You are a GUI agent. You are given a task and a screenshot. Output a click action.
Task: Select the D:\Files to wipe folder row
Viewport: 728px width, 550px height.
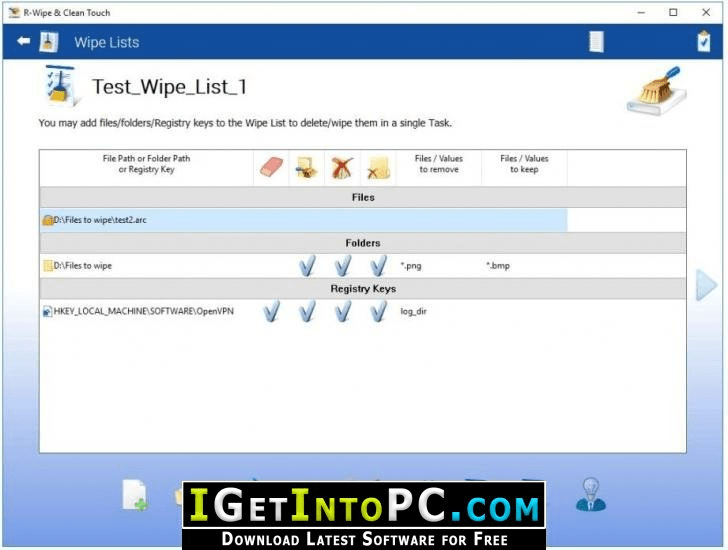point(363,266)
